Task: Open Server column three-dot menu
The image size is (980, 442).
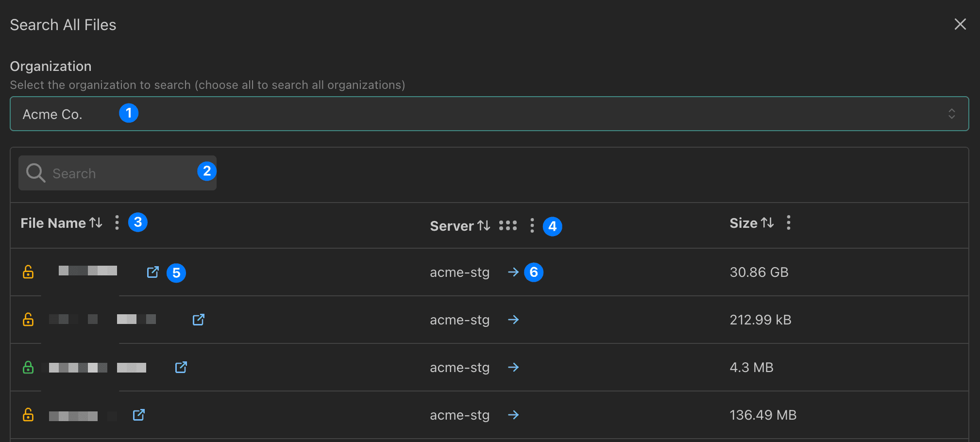Action: 532,226
